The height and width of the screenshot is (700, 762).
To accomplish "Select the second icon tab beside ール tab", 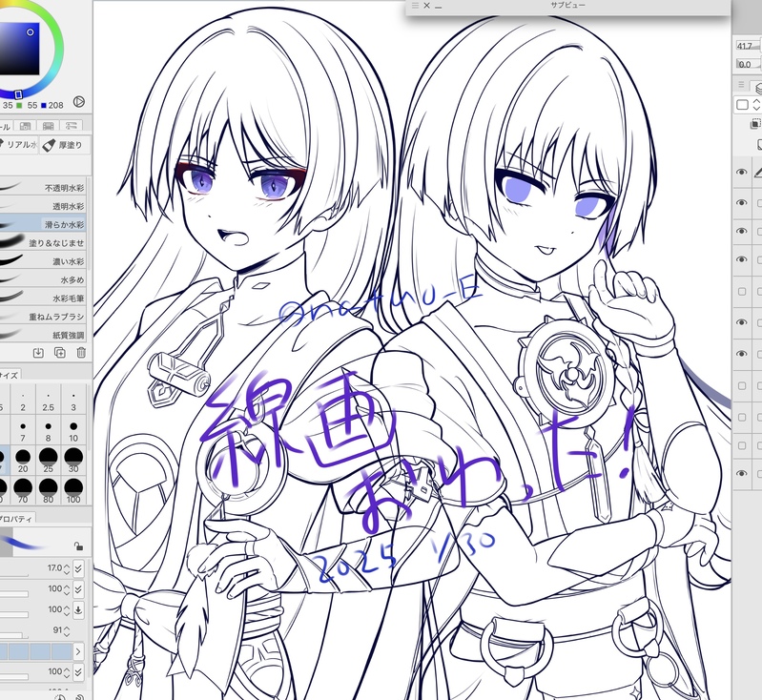I will (25, 126).
